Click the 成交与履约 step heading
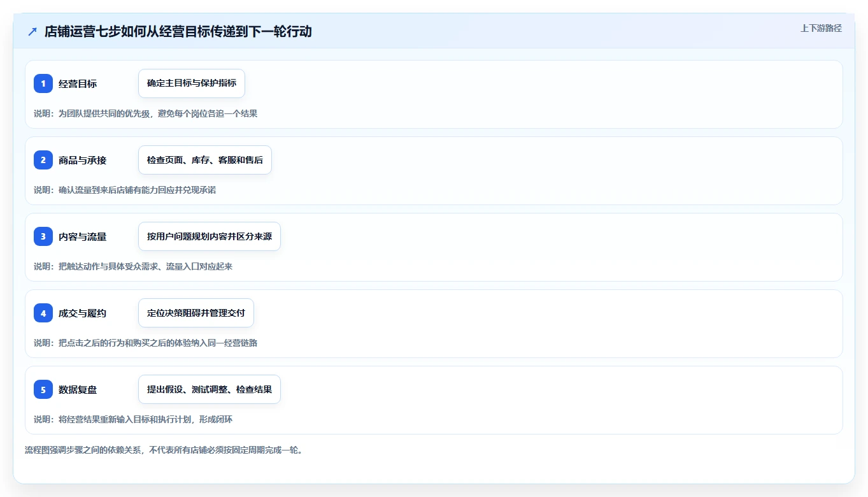 click(x=82, y=313)
